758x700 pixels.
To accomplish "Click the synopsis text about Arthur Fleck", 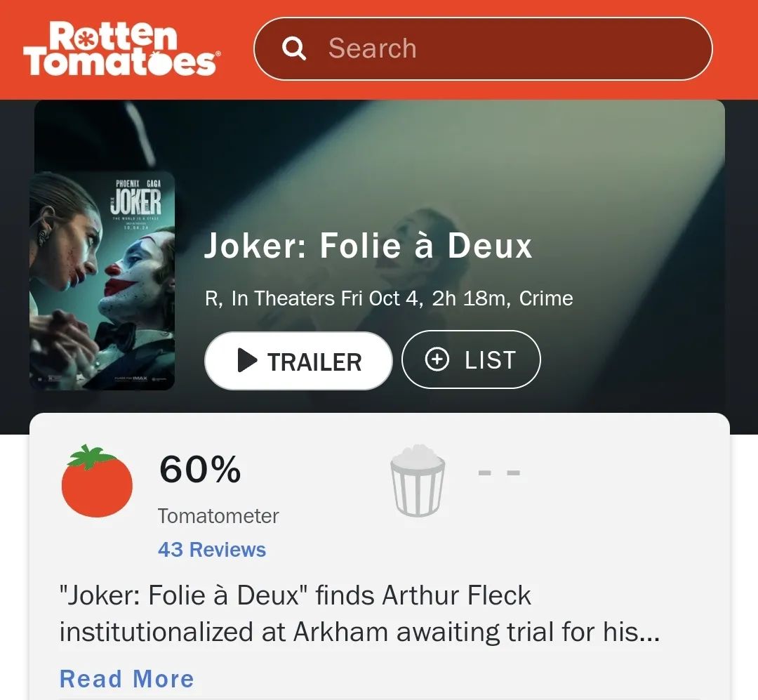I will (359, 614).
